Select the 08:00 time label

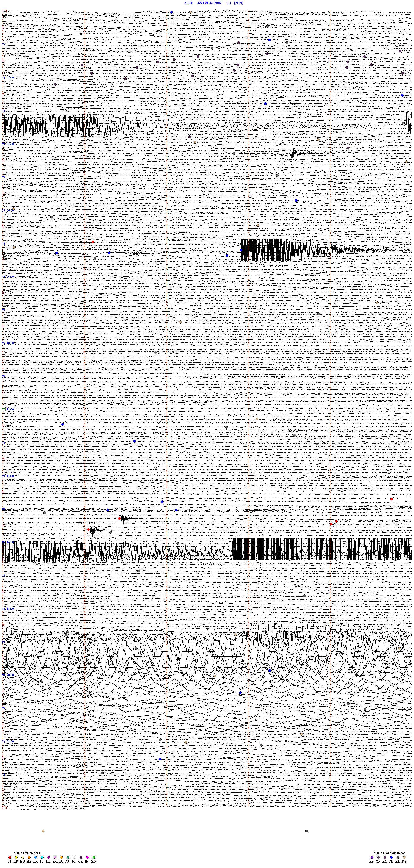click(x=10, y=277)
